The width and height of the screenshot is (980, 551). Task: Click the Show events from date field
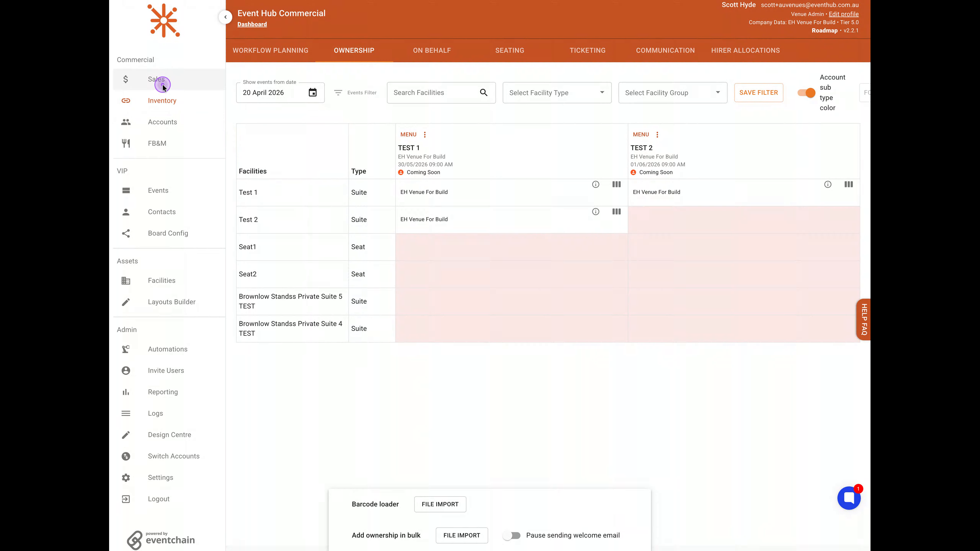tap(280, 92)
